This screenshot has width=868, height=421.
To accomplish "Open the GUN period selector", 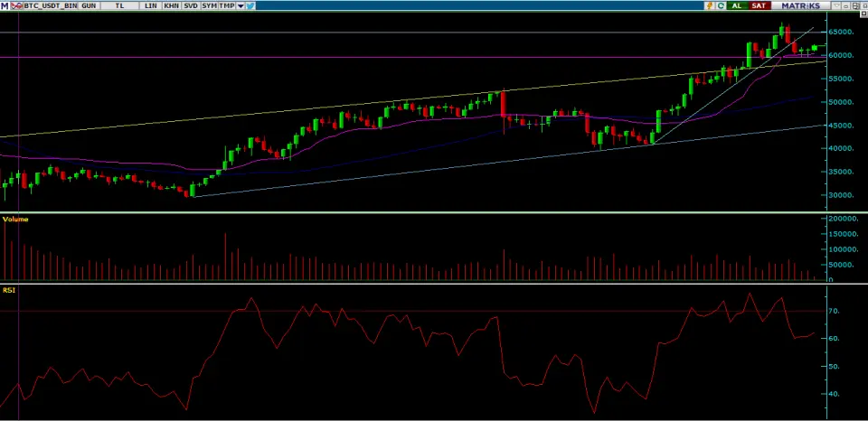I will (88, 5).
